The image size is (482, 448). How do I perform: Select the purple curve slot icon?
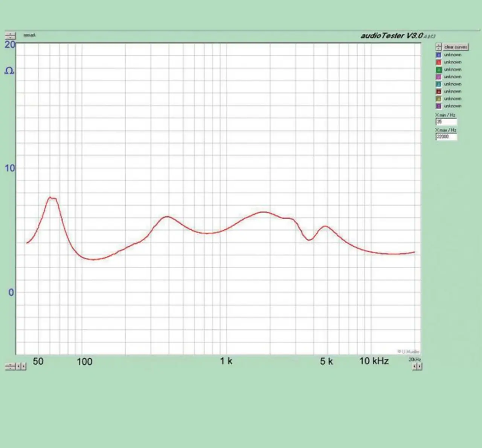tap(438, 106)
